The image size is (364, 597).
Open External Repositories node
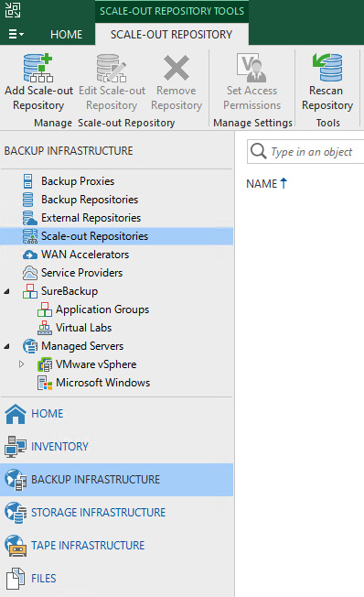tap(91, 218)
